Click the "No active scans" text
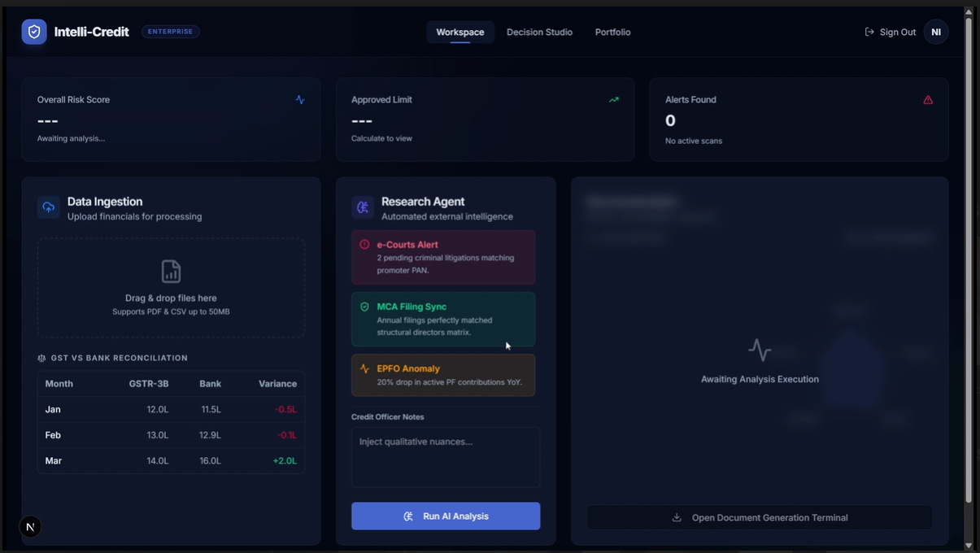 coord(694,141)
